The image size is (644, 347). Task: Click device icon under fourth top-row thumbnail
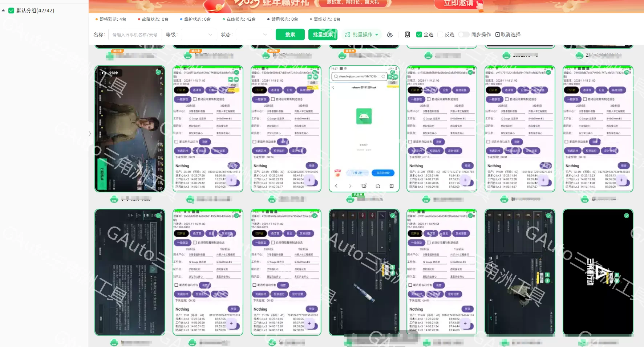(342, 56)
